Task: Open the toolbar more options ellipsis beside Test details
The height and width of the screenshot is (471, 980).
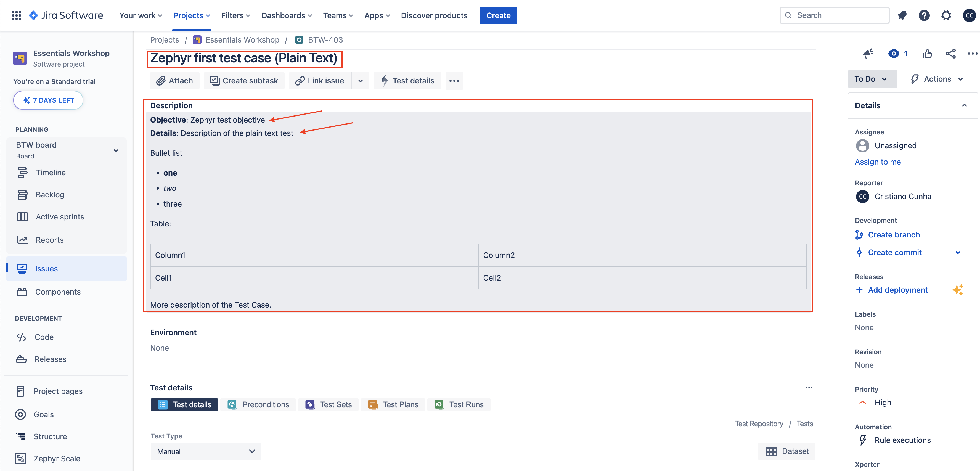Action: click(454, 81)
